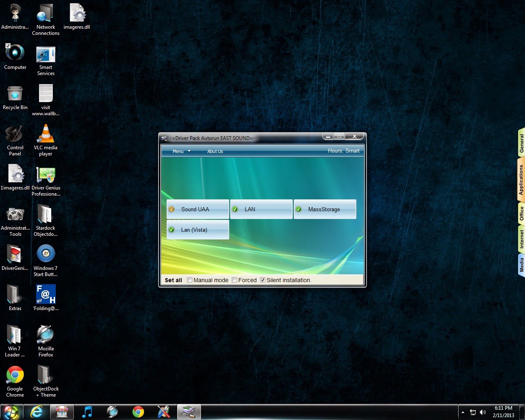Check the Forced installation option
This screenshot has width=525, height=420.
coord(234,280)
